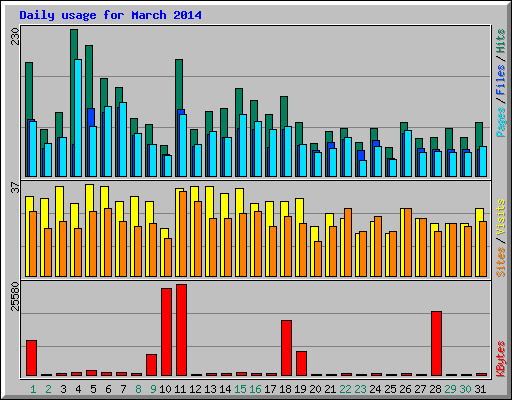
Task: Click the 230 scale value
Action: coord(15,37)
